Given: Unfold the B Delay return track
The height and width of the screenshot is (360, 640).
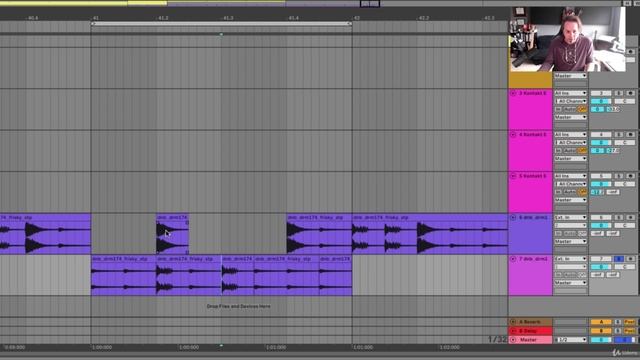Looking at the screenshot, I should coord(513,331).
